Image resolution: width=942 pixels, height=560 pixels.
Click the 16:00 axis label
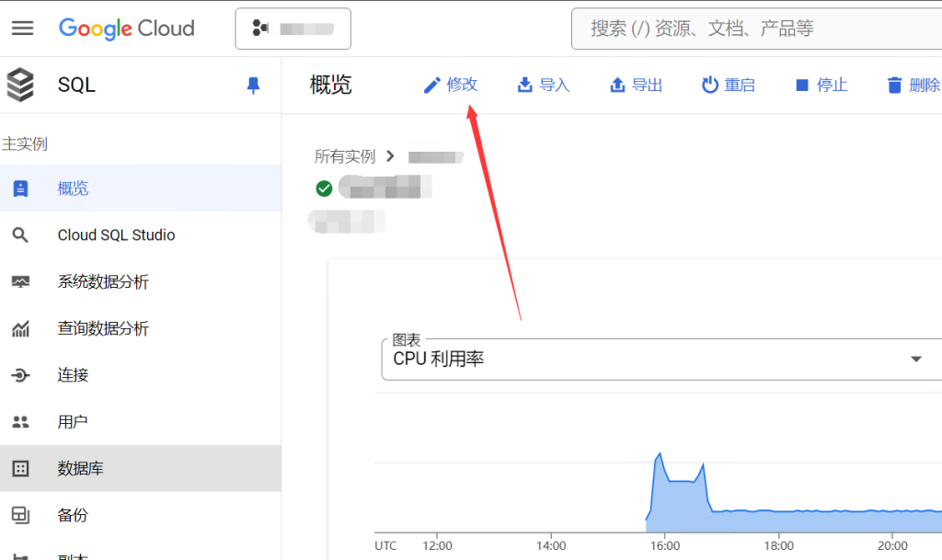click(x=665, y=545)
